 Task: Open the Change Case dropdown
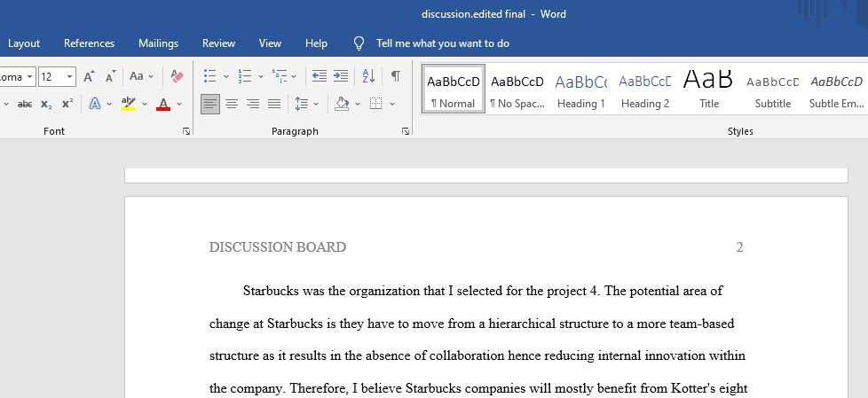pos(141,76)
